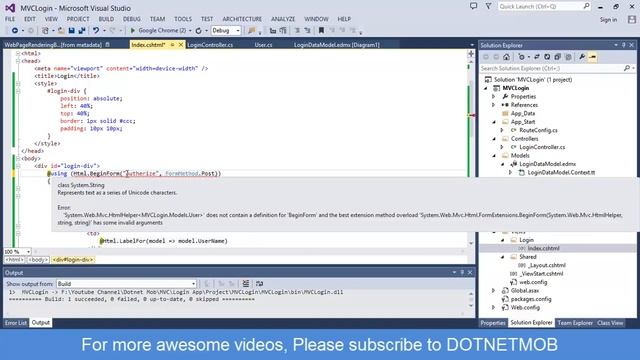The image size is (640, 360).
Task: Switch to the User.cs tab
Action: point(263,45)
